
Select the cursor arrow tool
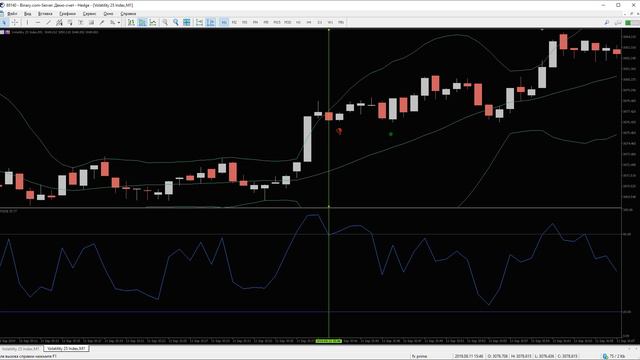[x=4, y=22]
